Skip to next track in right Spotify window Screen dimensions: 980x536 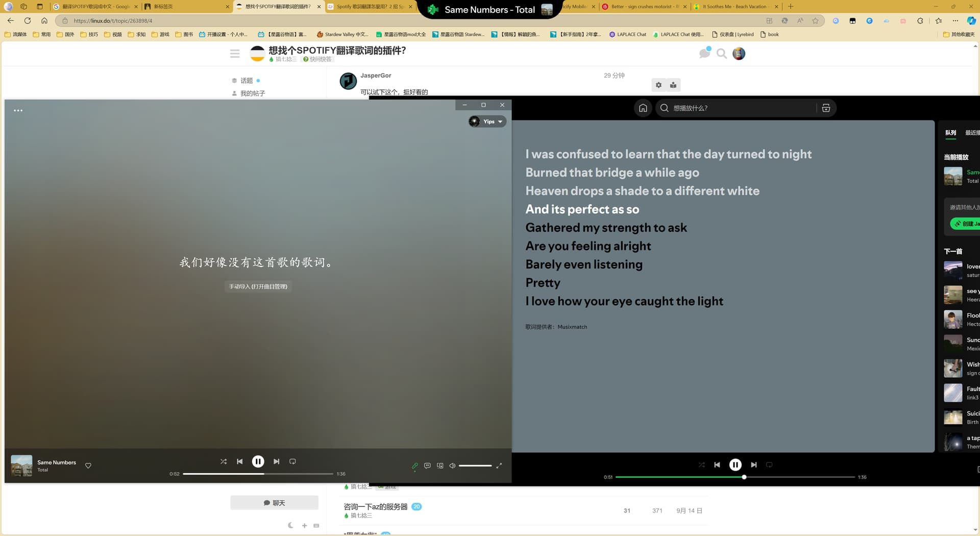tap(753, 465)
